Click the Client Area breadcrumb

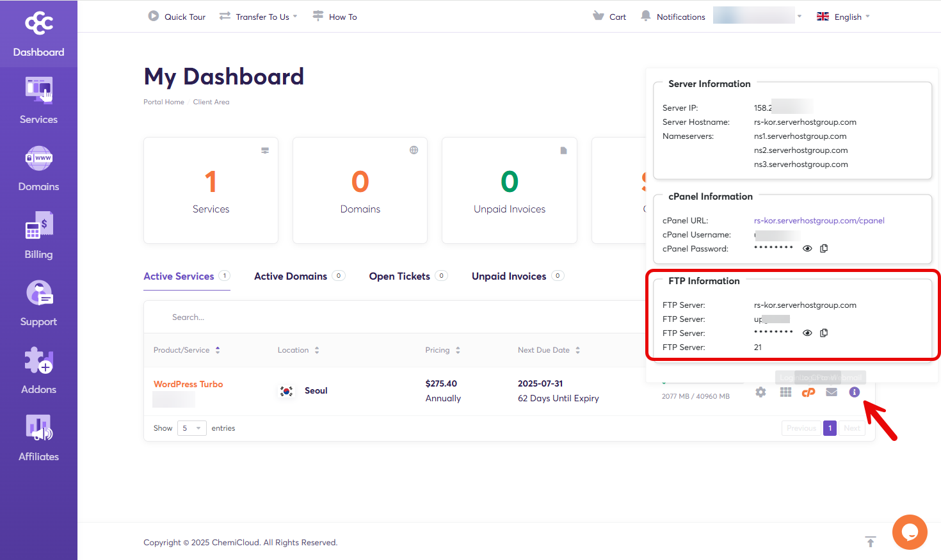pos(211,102)
